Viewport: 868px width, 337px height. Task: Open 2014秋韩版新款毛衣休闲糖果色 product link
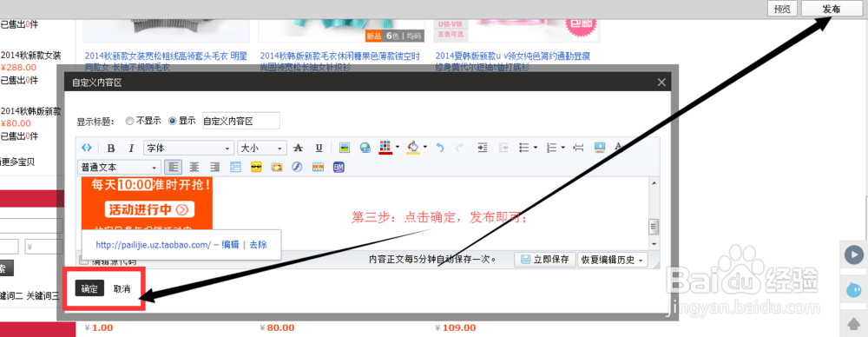pyautogui.click(x=340, y=62)
